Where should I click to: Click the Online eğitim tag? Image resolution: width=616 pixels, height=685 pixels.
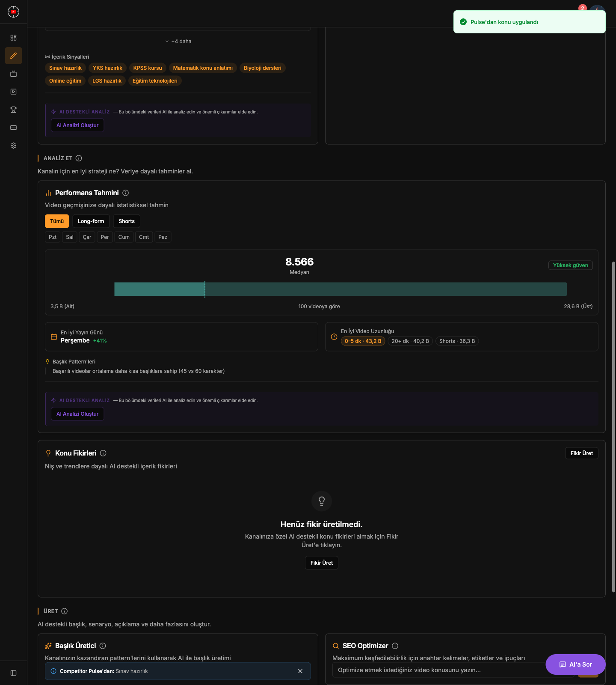coord(65,81)
